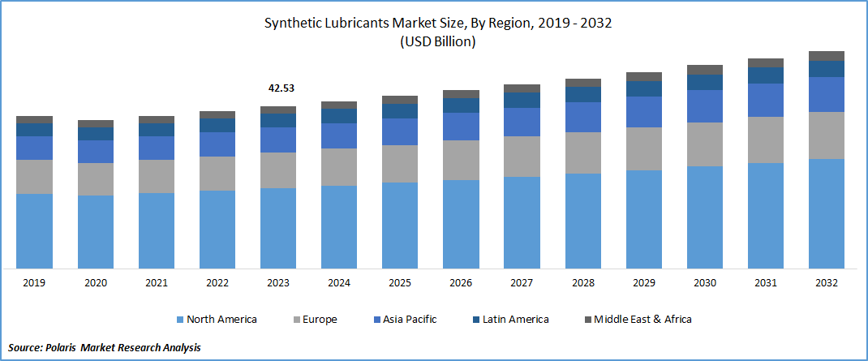Click the 2031 axis label
Viewport: 868px width, 361px height.
click(766, 283)
